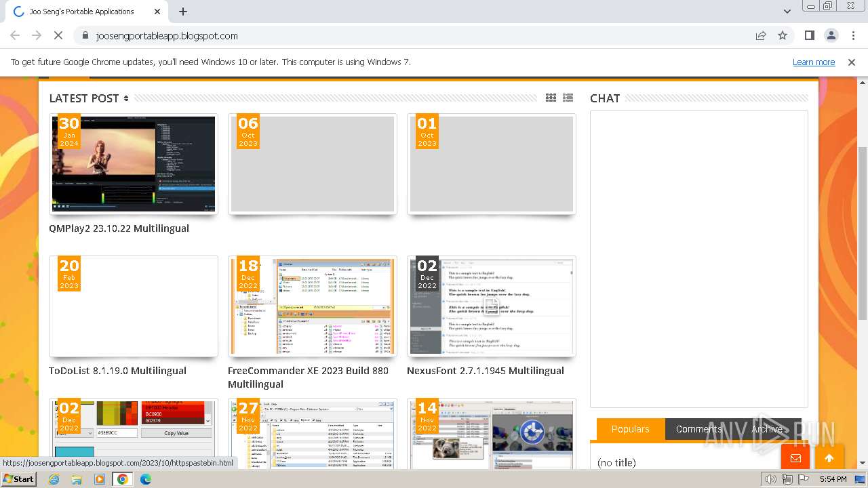
Task: Show the taskbar clock at 5:54 PM
Action: 833,479
